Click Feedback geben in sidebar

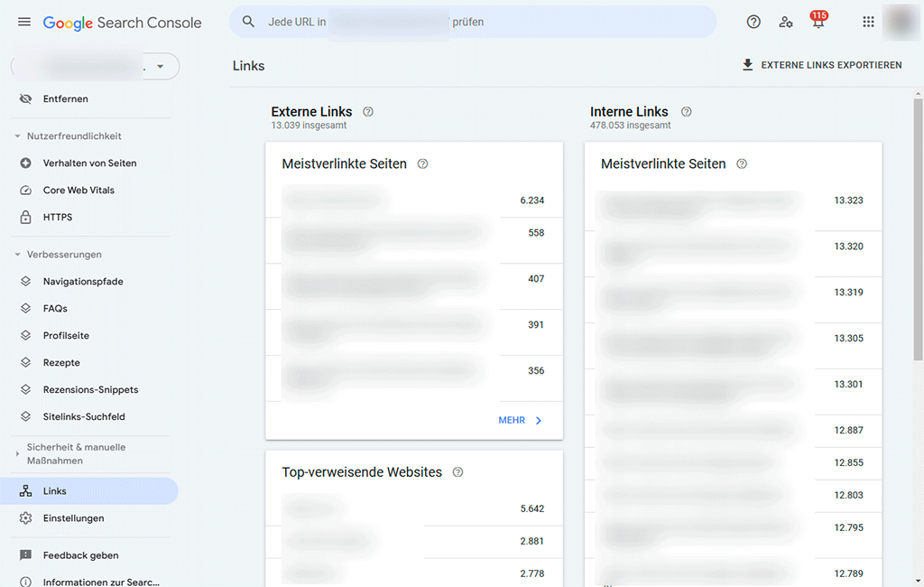[x=80, y=555]
